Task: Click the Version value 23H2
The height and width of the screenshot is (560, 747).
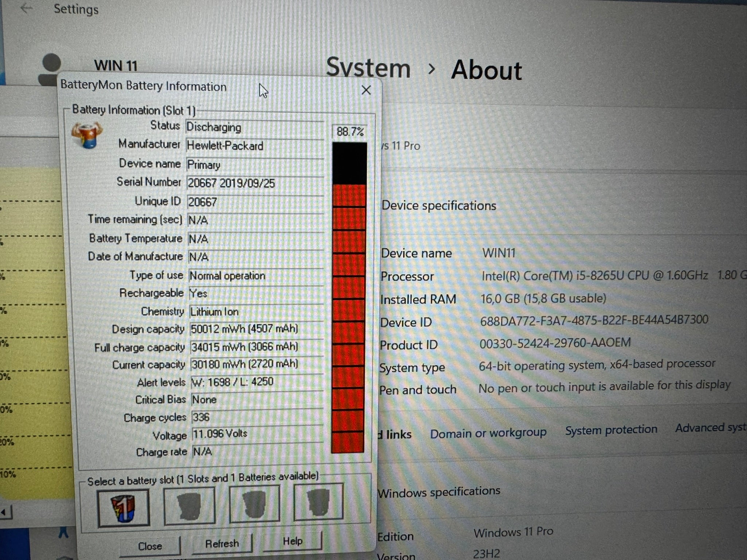Action: click(x=487, y=554)
